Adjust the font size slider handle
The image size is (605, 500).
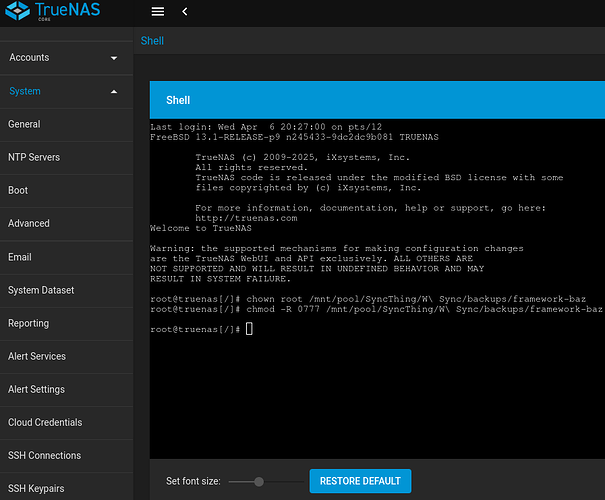pos(259,481)
